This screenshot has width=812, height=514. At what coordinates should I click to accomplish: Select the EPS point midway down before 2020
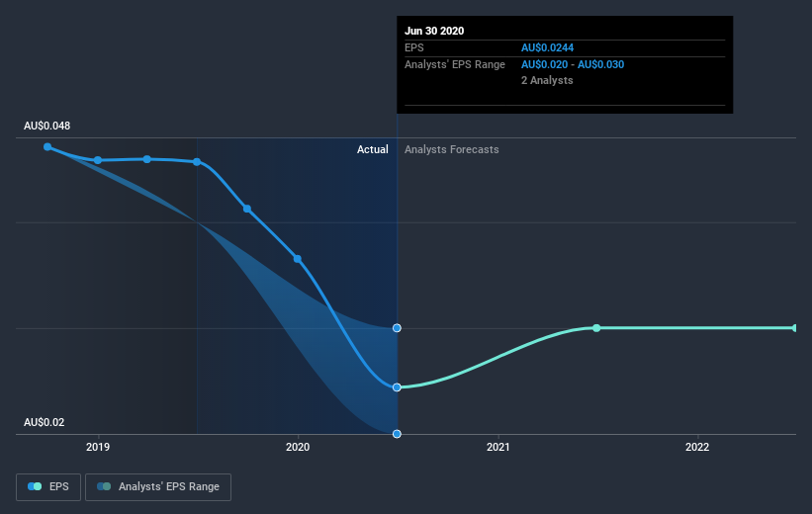pos(247,209)
